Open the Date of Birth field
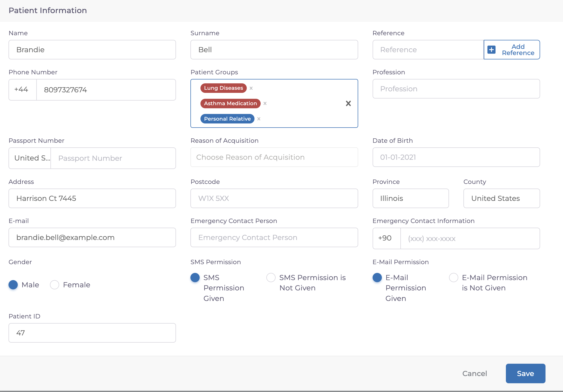The image size is (563, 392). 456,157
